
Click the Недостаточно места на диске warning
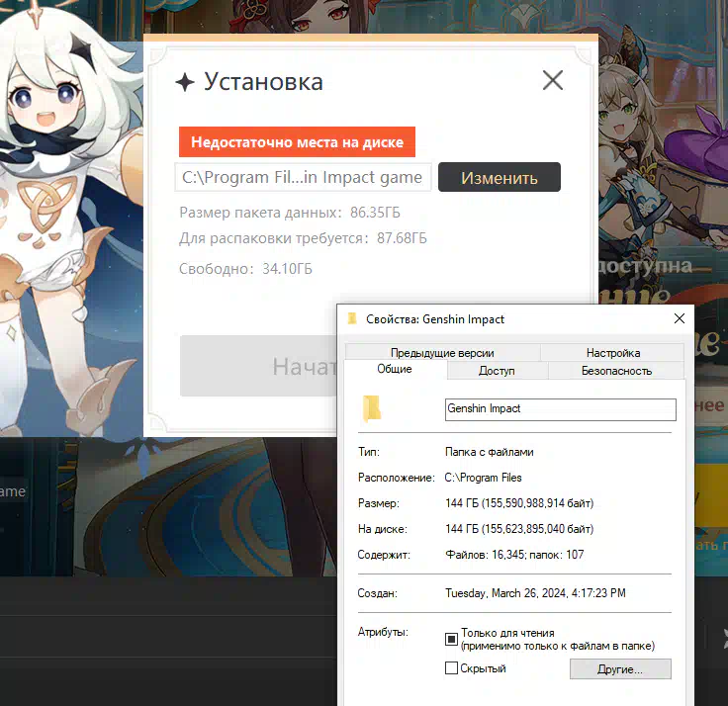297,142
